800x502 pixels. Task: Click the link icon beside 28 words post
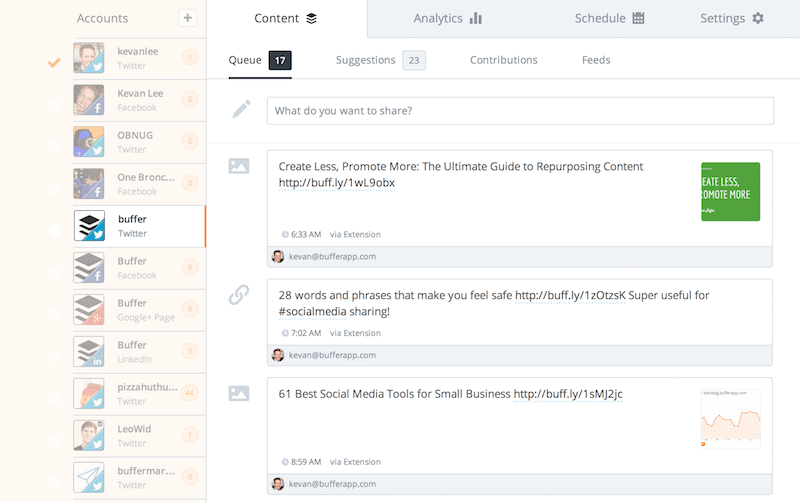click(239, 294)
